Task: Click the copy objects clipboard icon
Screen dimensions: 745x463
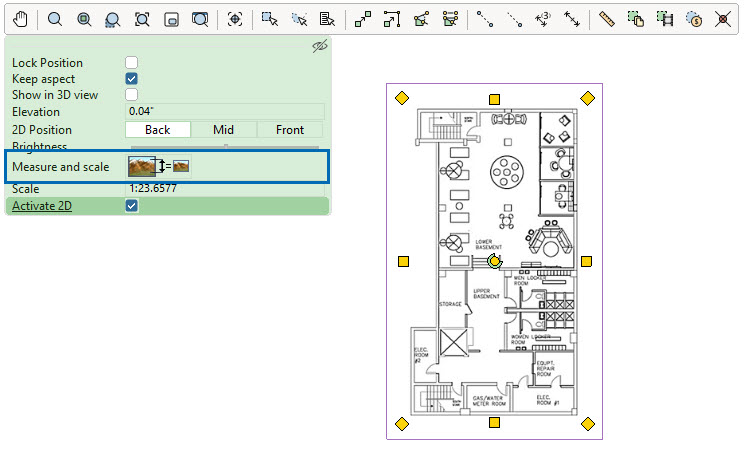Action: [636, 19]
